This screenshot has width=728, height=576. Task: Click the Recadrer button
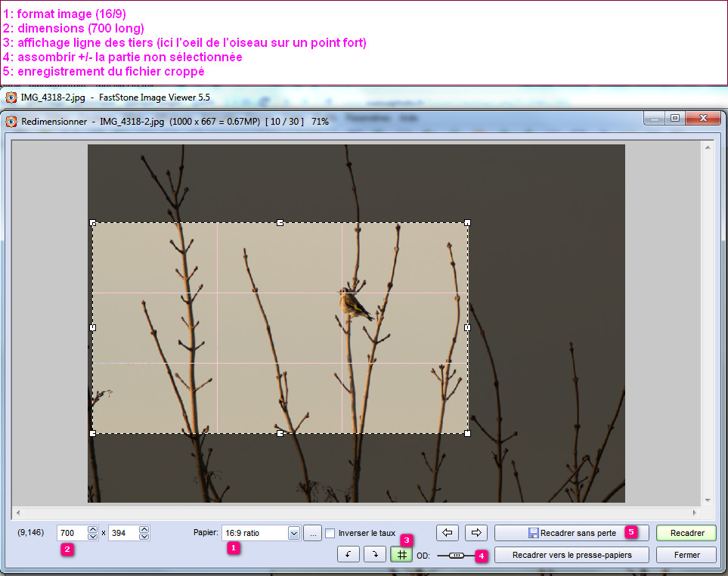coord(686,533)
